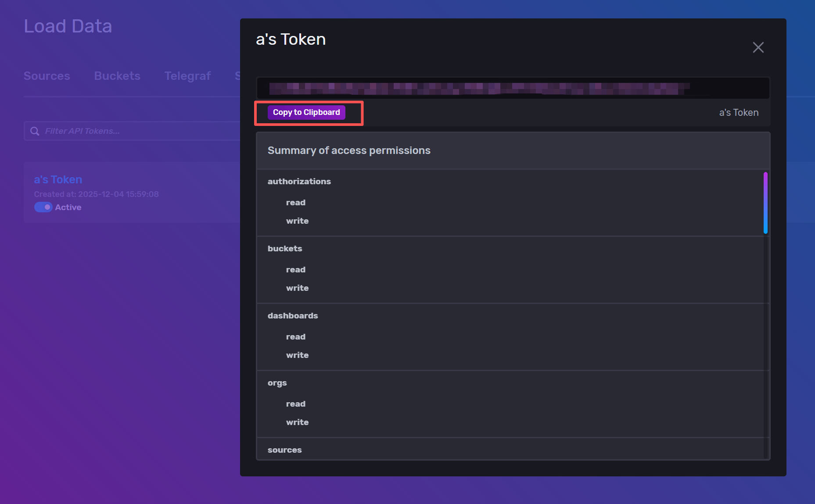
Task: Click the search magnifier icon
Action: tap(35, 131)
